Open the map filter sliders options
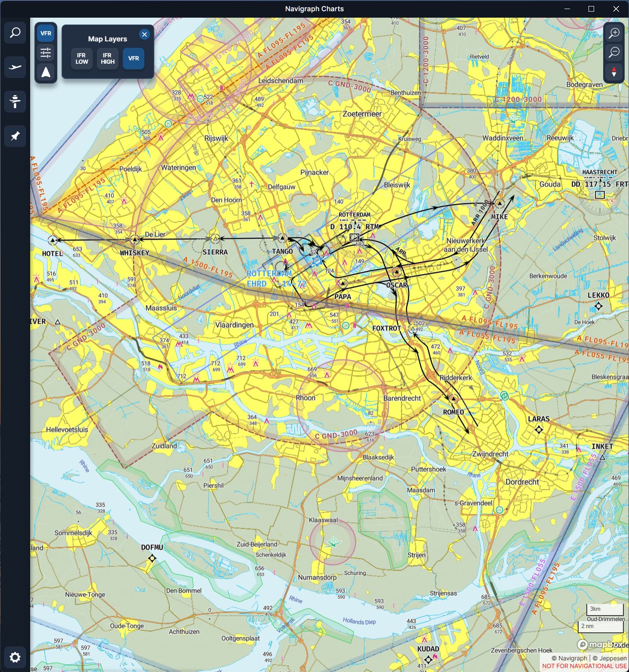The height and width of the screenshot is (672, 629). pyautogui.click(x=46, y=53)
